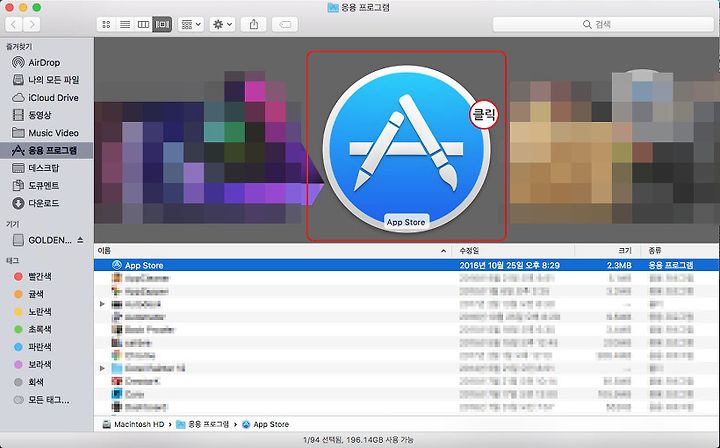This screenshot has width=720, height=448.
Task: Focus the 검색 search field
Action: click(x=603, y=24)
